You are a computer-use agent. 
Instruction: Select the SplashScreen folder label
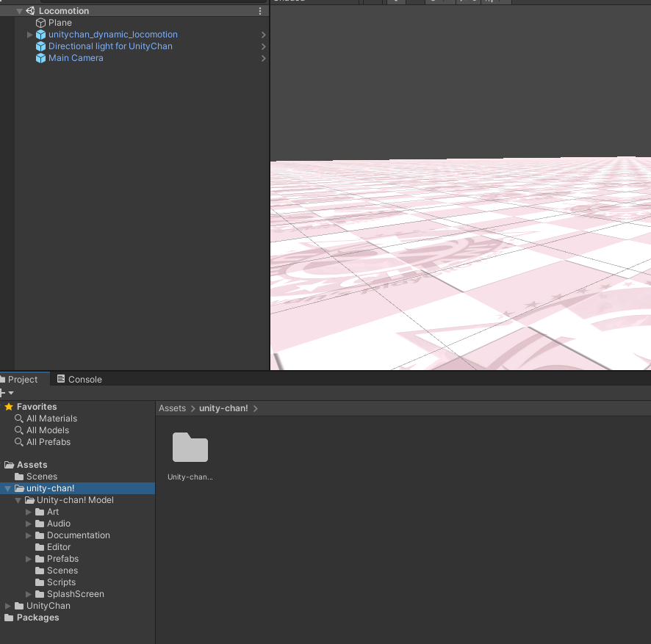pos(76,594)
